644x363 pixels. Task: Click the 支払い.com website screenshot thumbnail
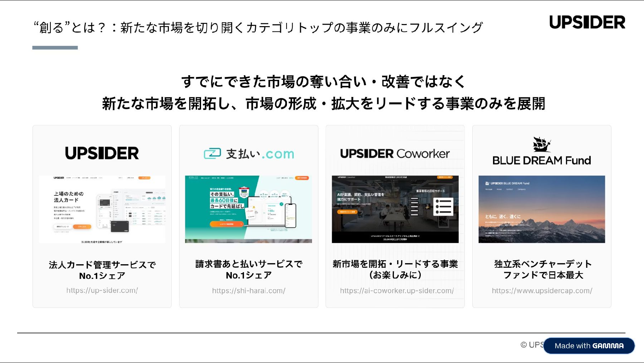pyautogui.click(x=248, y=209)
